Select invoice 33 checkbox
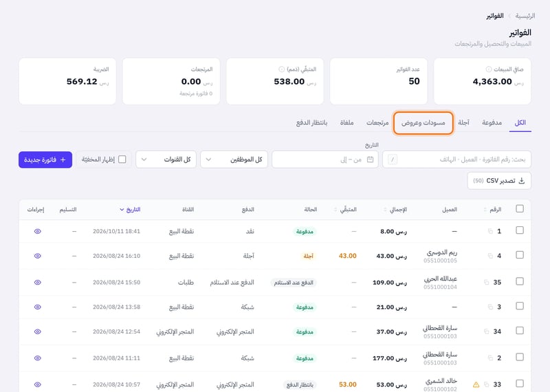This screenshot has height=392, width=550. 520,384
